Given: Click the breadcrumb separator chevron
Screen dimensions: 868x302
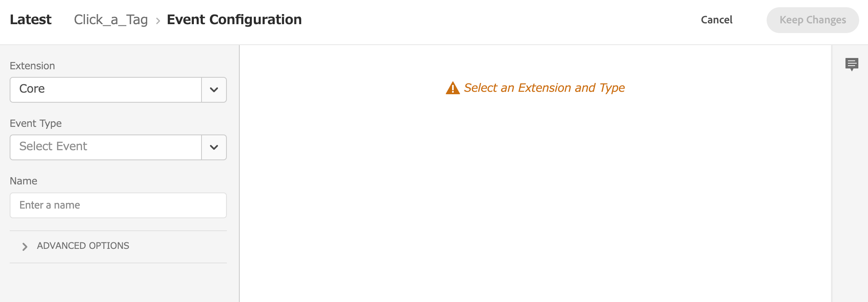Looking at the screenshot, I should 158,21.
